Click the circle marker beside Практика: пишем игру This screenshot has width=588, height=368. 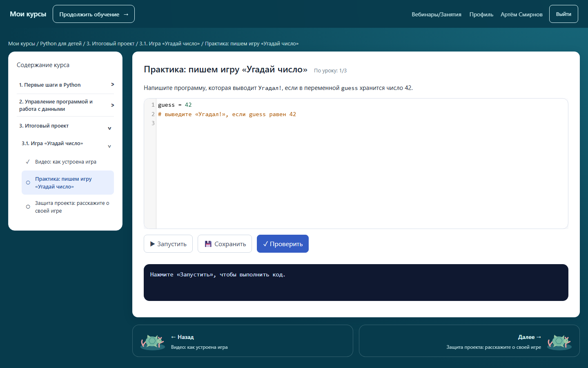tap(28, 183)
